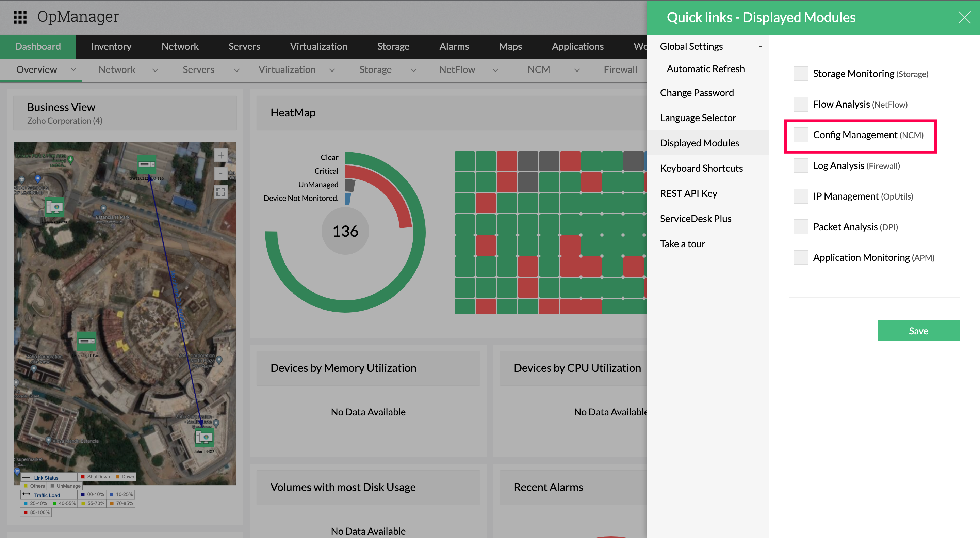Open the apps grid icon beside OpManager
The height and width of the screenshot is (538, 980).
20,17
